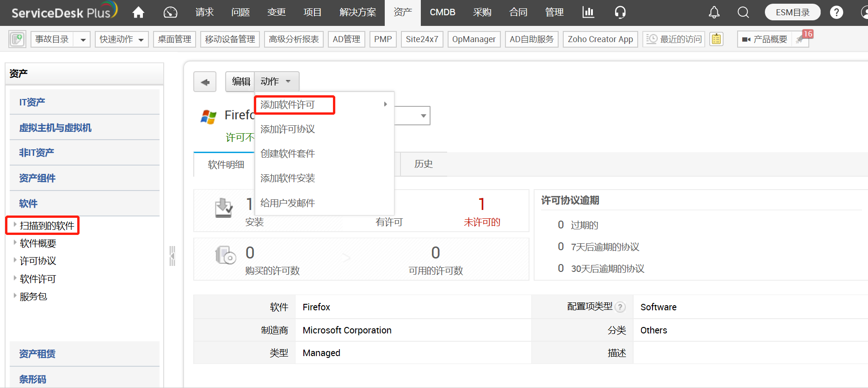Open the 合同 top menu
Image resolution: width=868 pixels, height=388 pixels.
tap(518, 12)
